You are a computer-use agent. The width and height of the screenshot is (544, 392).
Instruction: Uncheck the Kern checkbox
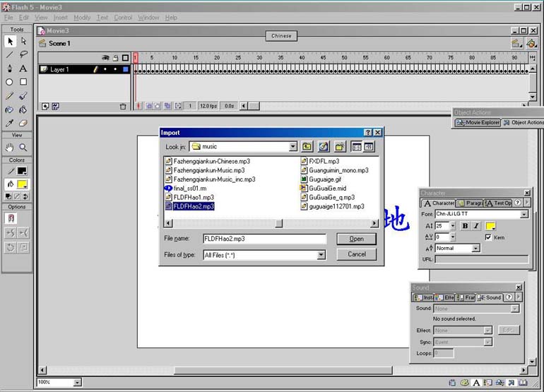(489, 237)
